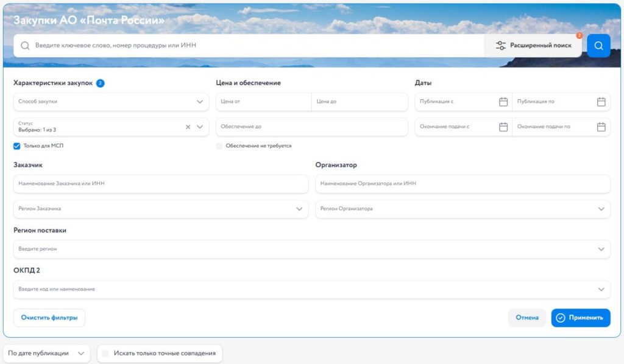
Task: Expand the Способ закупки dropdown
Action: pyautogui.click(x=111, y=102)
